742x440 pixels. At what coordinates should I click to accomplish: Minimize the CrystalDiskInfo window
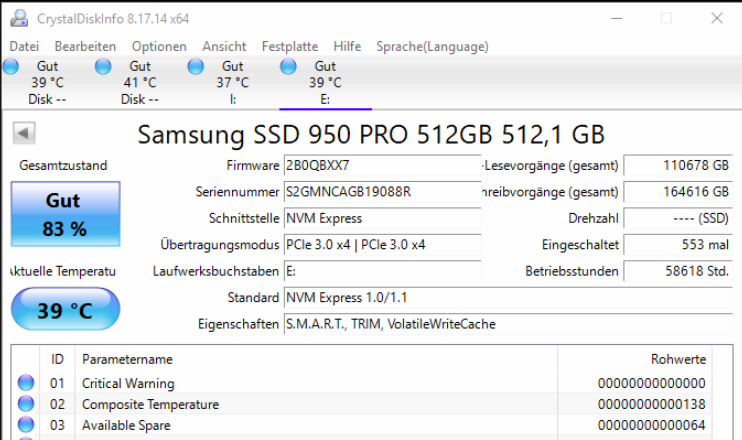[617, 18]
